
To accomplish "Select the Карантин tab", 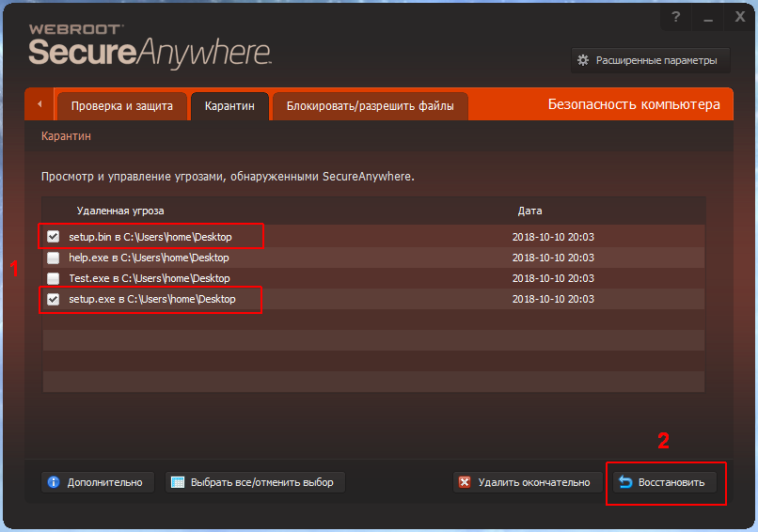I will pyautogui.click(x=229, y=106).
